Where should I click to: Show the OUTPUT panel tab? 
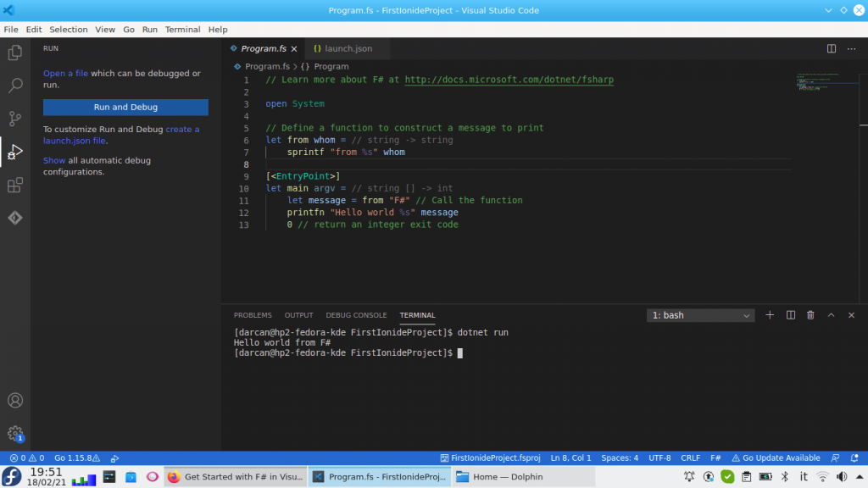tap(299, 315)
